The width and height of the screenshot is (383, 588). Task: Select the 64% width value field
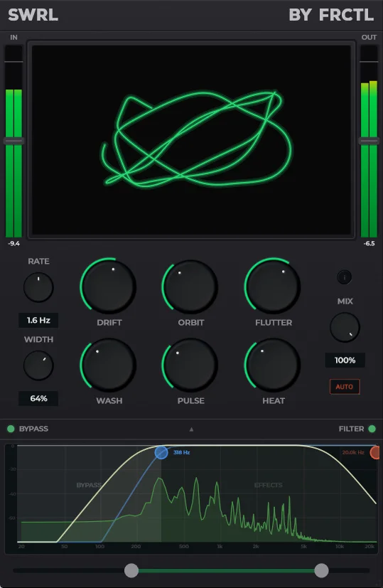point(38,398)
